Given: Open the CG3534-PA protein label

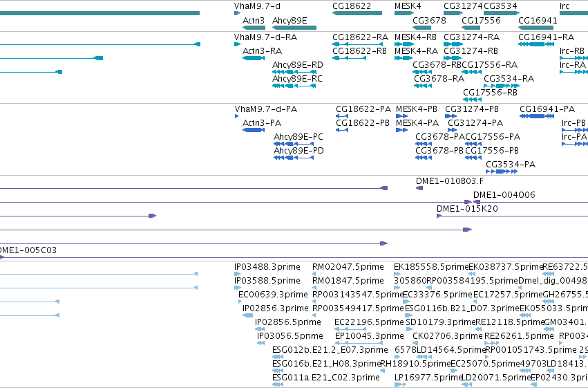Looking at the screenshot, I should 511,165.
